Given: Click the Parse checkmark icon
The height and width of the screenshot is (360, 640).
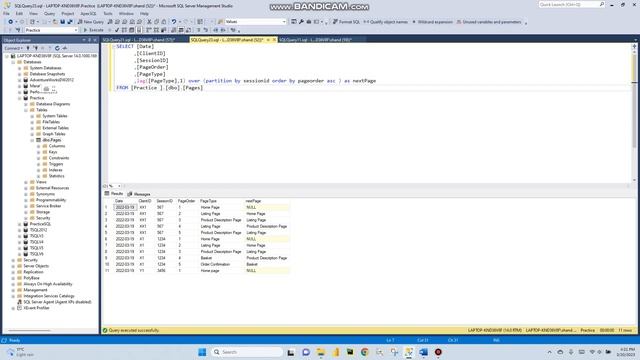Looking at the screenshot, I should pos(117,30).
